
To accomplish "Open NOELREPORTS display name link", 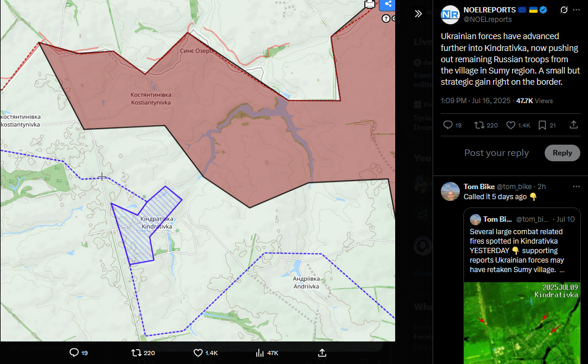I will coord(490,10).
